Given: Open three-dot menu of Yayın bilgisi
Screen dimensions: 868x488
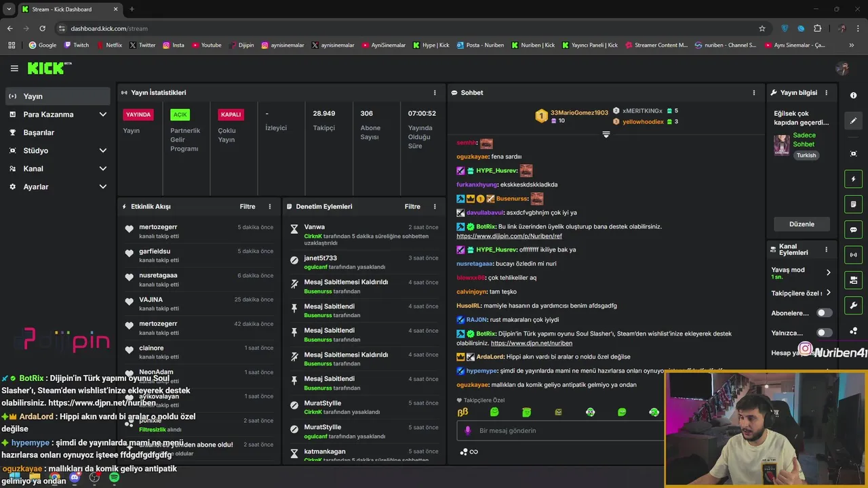Looking at the screenshot, I should 826,93.
